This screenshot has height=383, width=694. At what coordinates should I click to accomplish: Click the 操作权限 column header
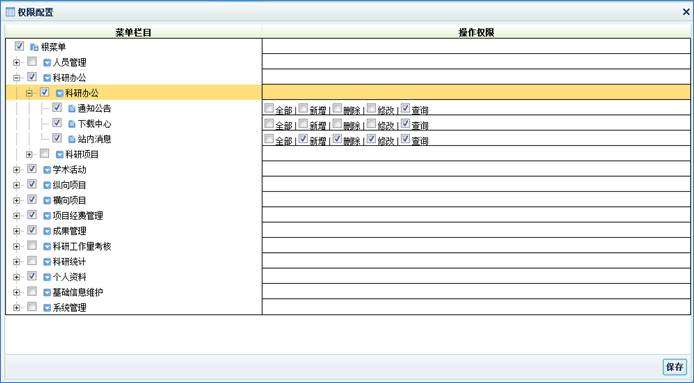[x=476, y=32]
